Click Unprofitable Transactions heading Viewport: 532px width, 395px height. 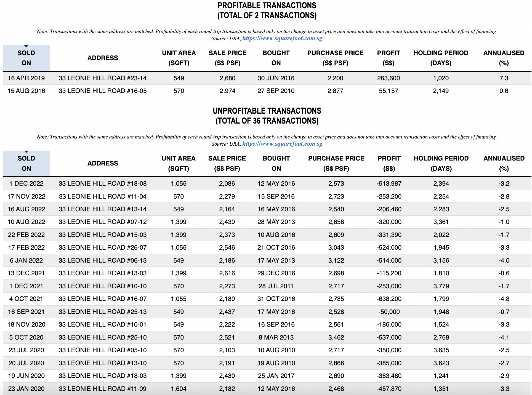pyautogui.click(x=267, y=116)
